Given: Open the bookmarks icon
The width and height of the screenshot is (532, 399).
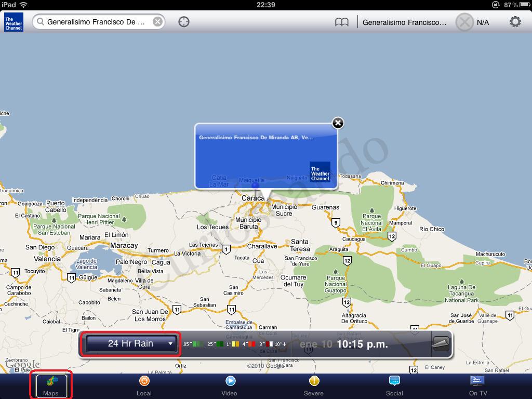Looking at the screenshot, I should (x=342, y=22).
